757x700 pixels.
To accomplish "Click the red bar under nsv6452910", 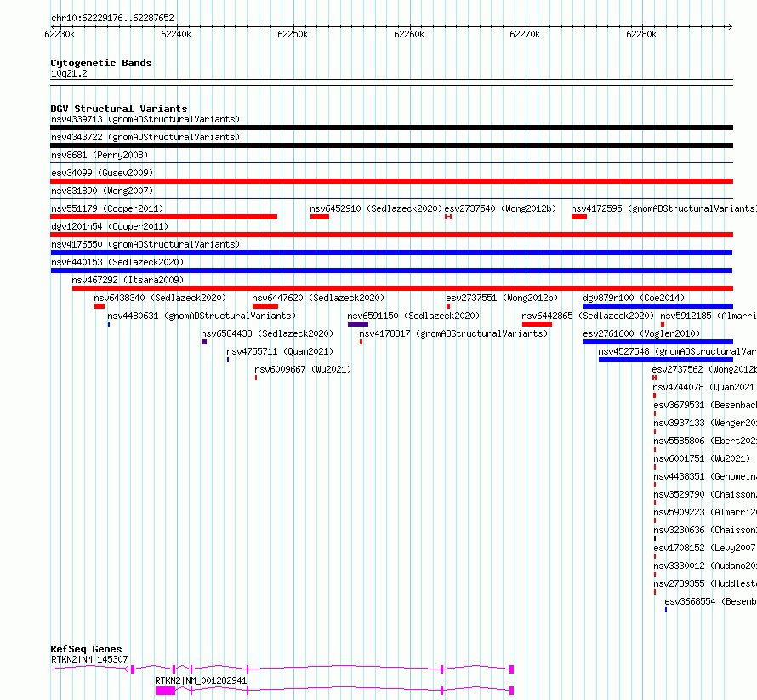I will coord(320,217).
